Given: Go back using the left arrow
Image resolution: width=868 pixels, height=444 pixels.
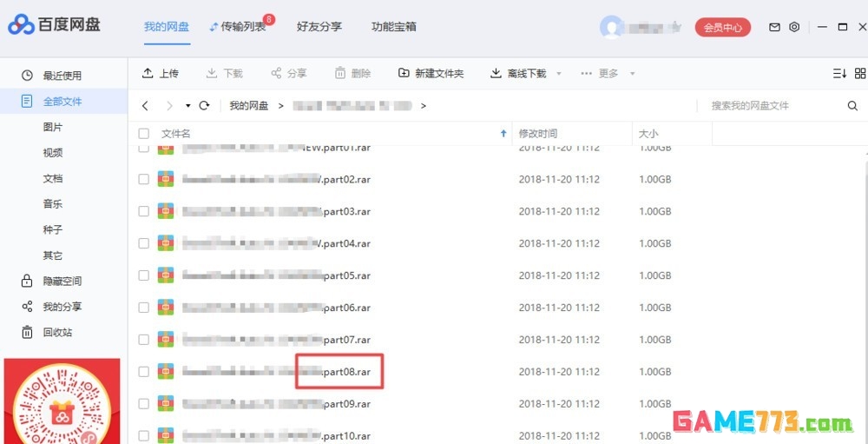Looking at the screenshot, I should (x=145, y=105).
